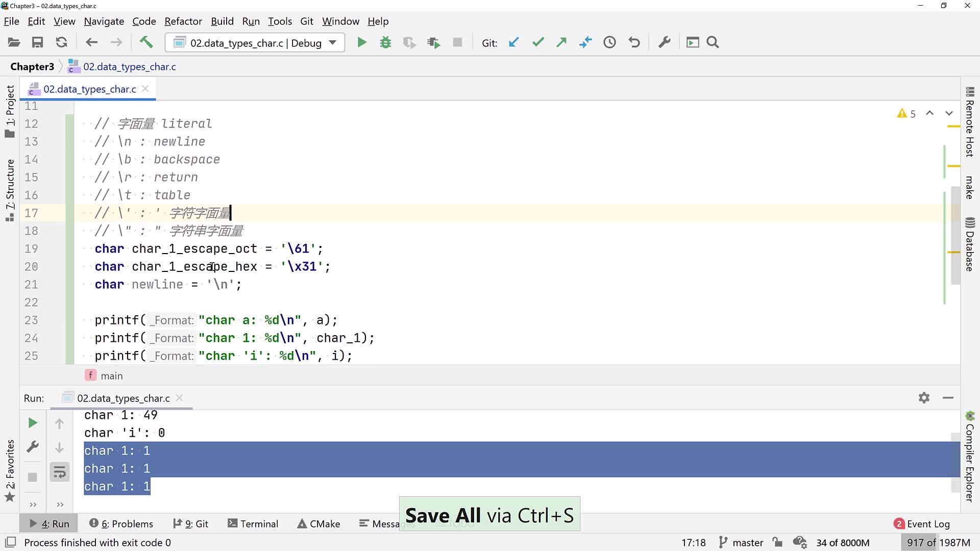
Task: Show Git history clock icon
Action: (609, 42)
